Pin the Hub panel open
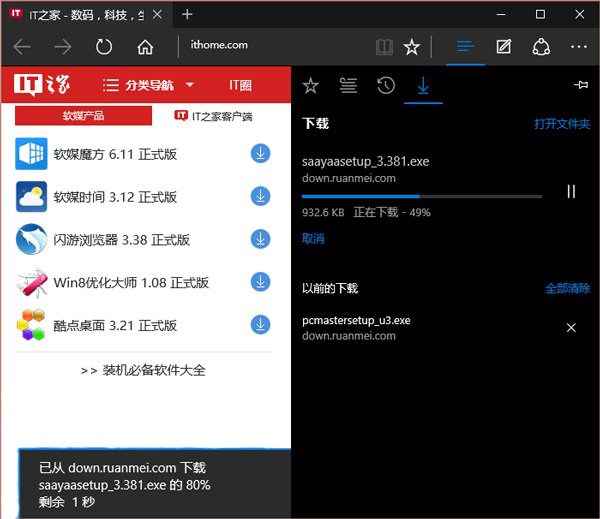 [581, 85]
